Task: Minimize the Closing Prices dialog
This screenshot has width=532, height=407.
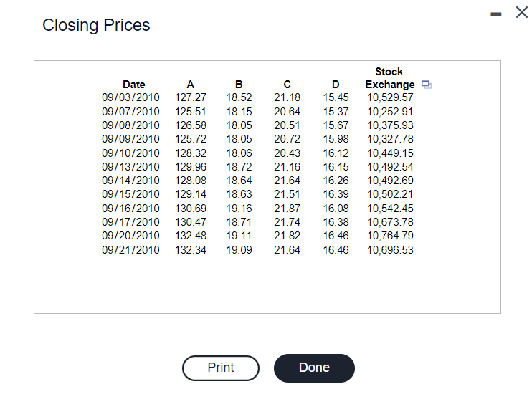Action: (x=495, y=14)
